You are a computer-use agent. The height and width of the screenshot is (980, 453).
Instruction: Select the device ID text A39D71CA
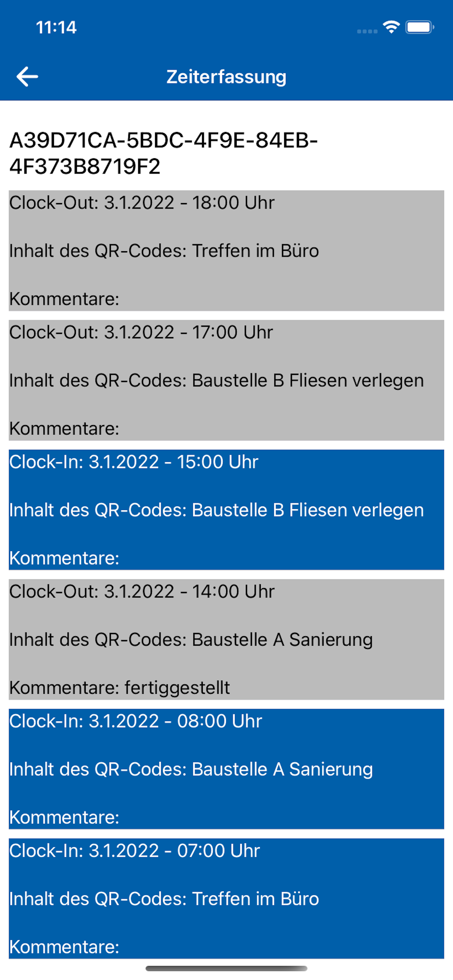click(164, 153)
